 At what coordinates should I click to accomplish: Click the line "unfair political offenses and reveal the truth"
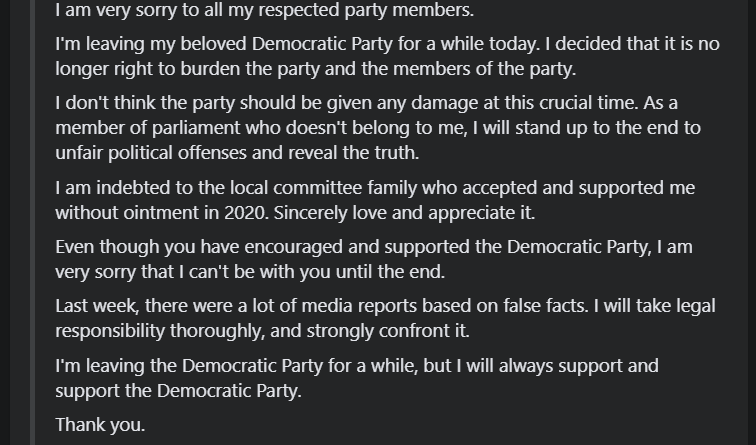coord(237,153)
